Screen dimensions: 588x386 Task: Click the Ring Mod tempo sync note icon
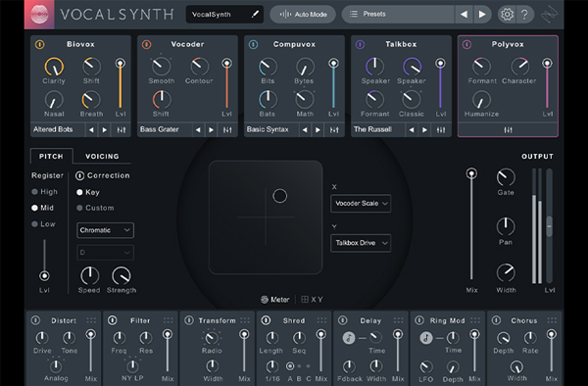click(426, 338)
